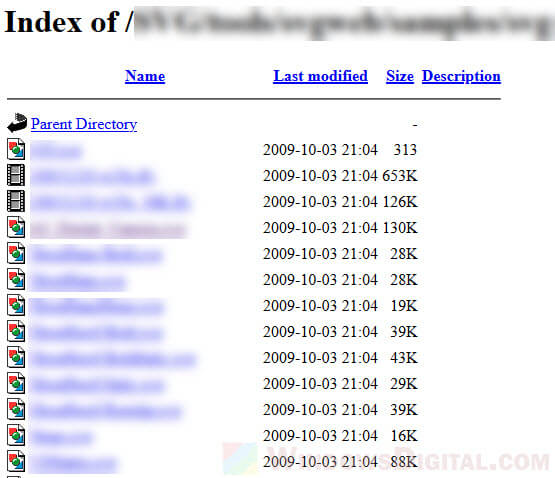This screenshot has width=555, height=478.
Task: Click the date in the 88K row
Action: (x=320, y=462)
